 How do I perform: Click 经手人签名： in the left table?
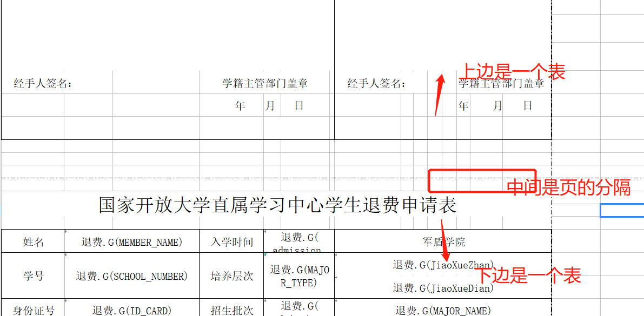(43, 83)
